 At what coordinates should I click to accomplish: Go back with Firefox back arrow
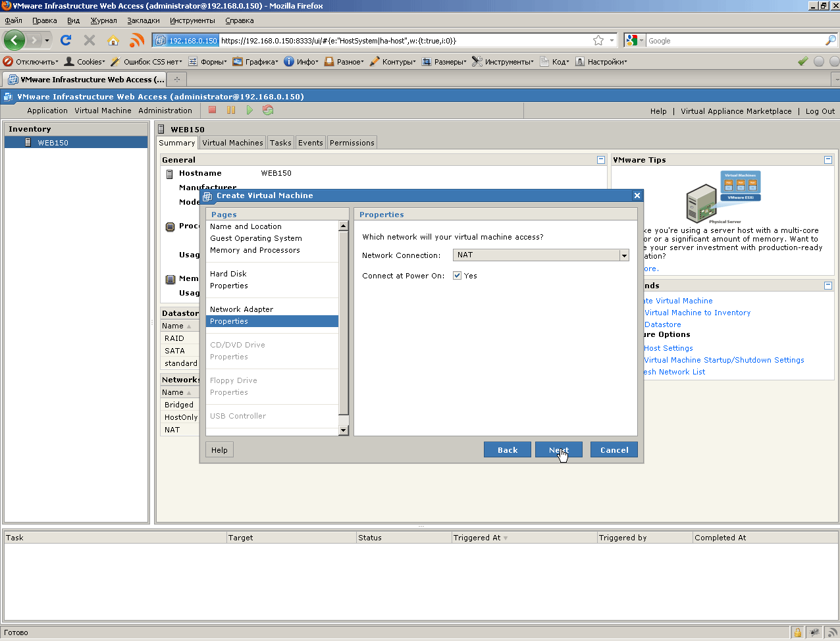pyautogui.click(x=14, y=40)
